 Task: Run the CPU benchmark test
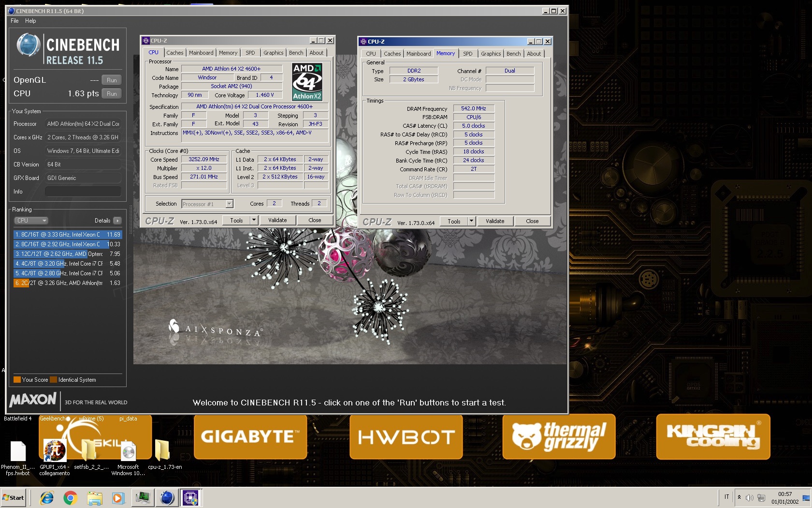coord(112,94)
